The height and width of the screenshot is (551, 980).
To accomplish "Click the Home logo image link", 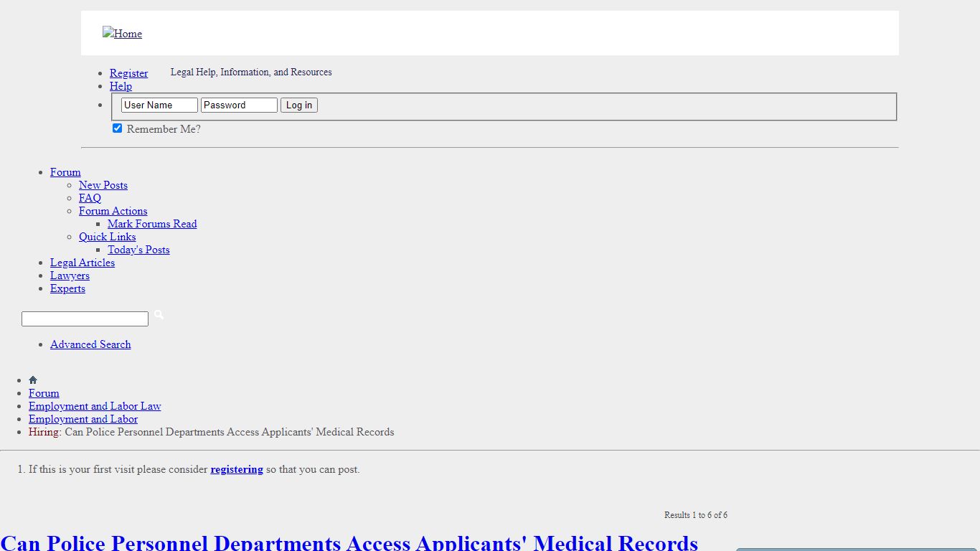I will (122, 34).
